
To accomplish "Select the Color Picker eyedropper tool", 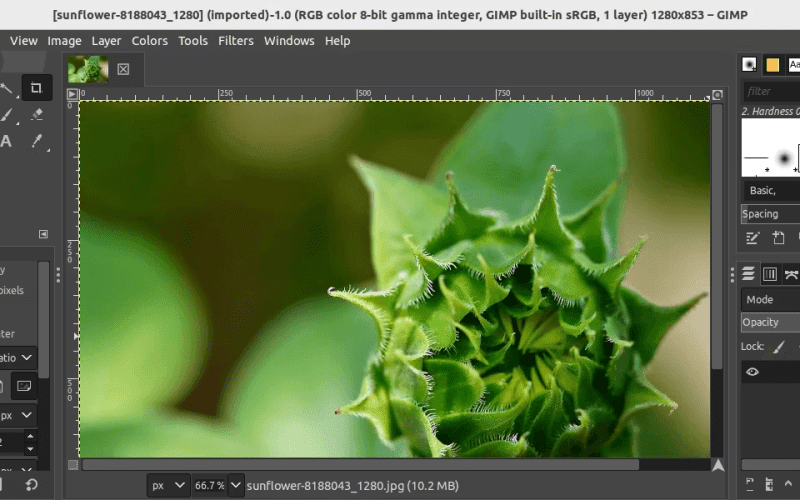I will tap(37, 141).
